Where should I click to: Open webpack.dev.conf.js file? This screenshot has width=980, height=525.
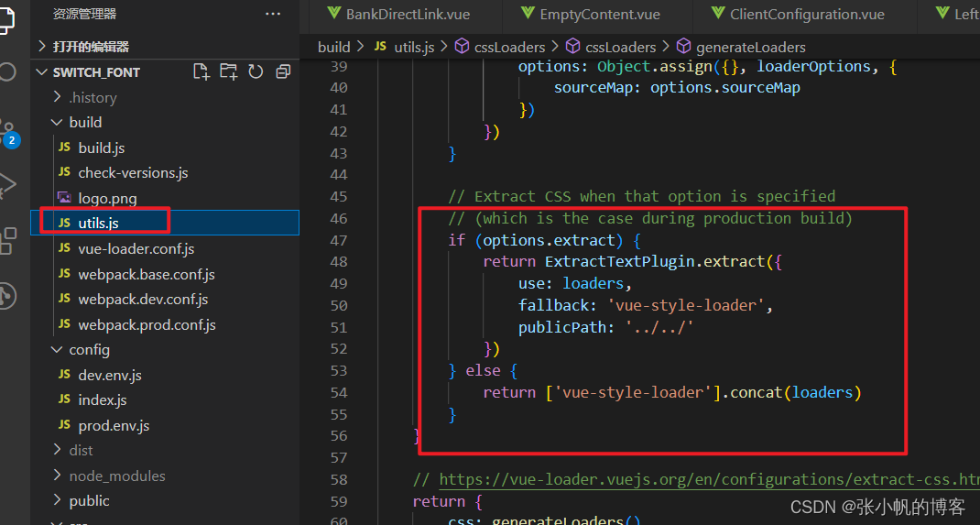[x=143, y=300]
